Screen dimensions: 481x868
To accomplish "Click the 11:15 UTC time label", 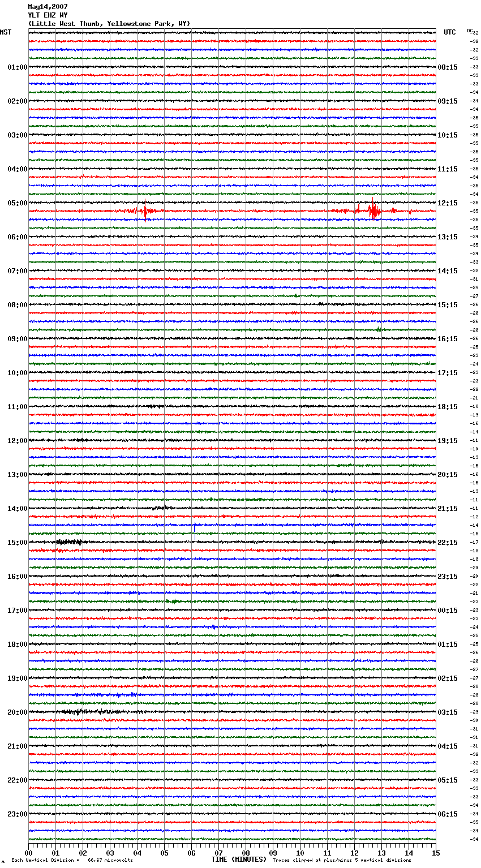I will click(448, 169).
